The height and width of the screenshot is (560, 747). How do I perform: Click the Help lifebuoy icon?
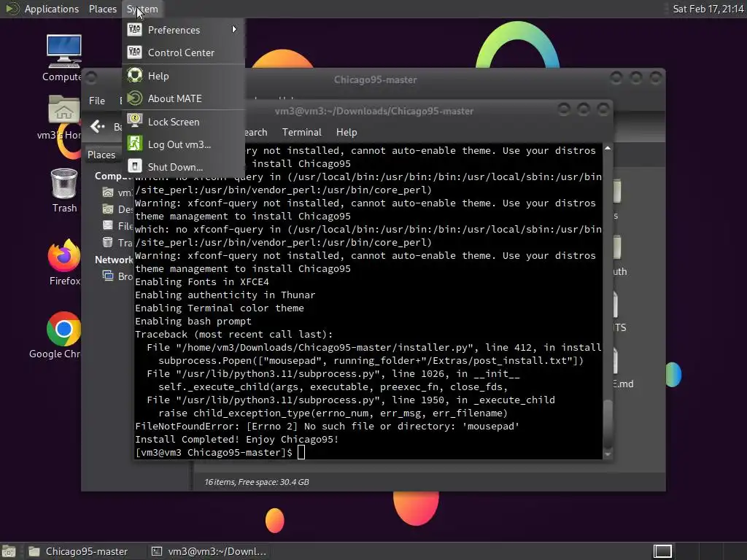click(x=135, y=75)
